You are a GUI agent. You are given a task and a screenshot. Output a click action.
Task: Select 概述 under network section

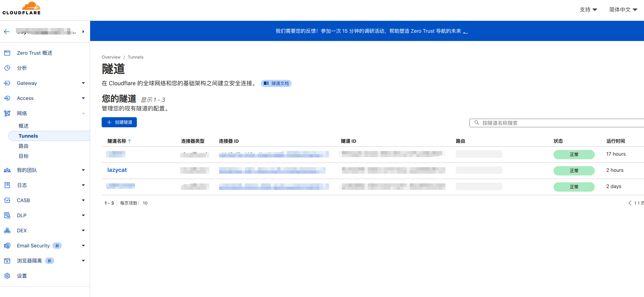[24, 126]
